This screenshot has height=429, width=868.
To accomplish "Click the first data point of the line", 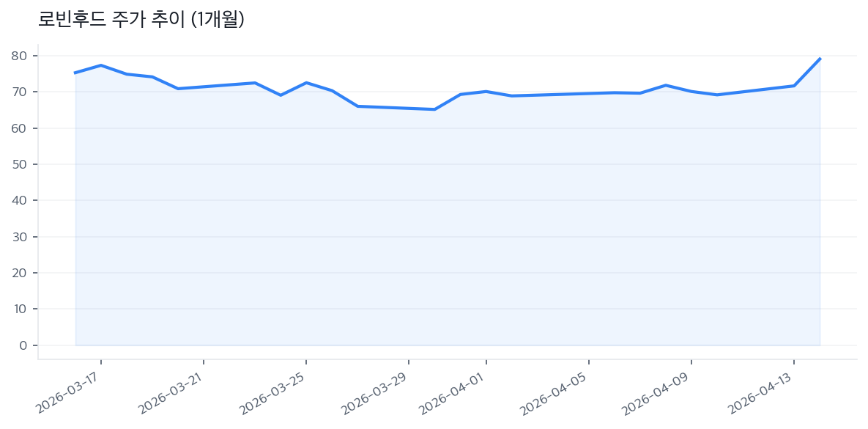I will tap(75, 73).
